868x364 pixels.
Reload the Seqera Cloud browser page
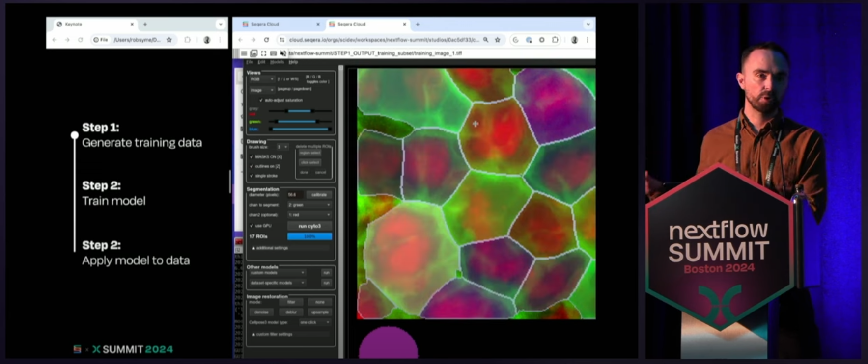click(266, 40)
